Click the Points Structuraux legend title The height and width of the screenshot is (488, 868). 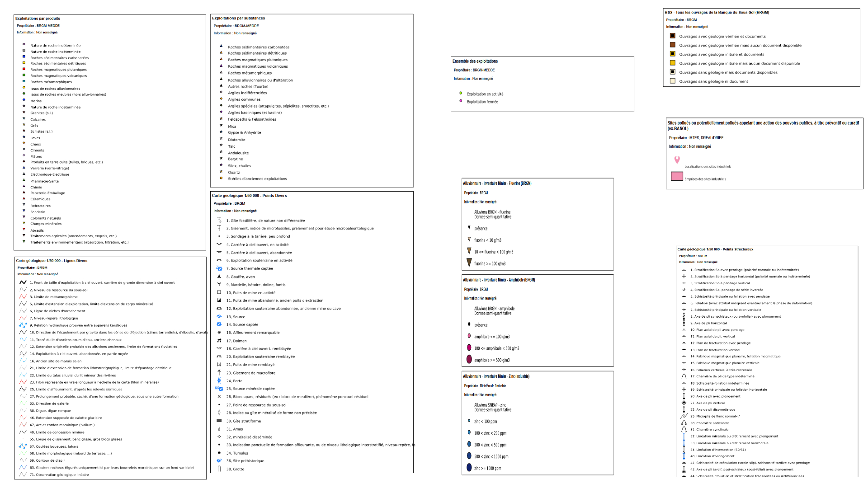coord(715,249)
